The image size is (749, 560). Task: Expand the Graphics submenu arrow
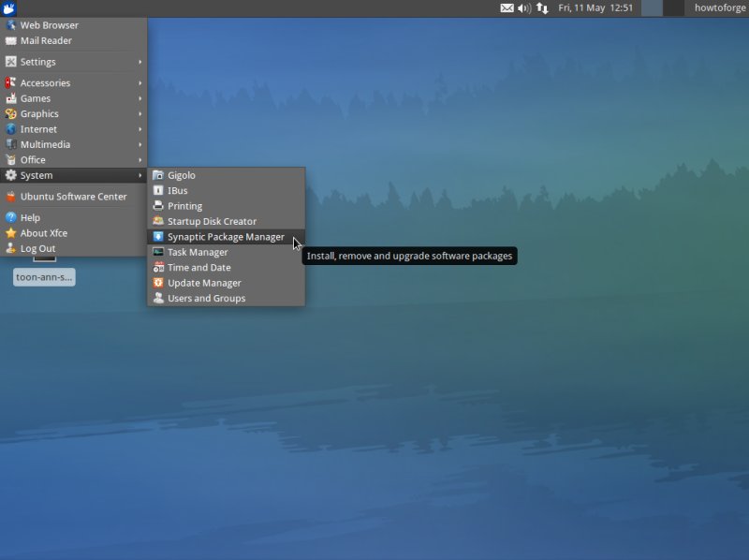tap(140, 113)
